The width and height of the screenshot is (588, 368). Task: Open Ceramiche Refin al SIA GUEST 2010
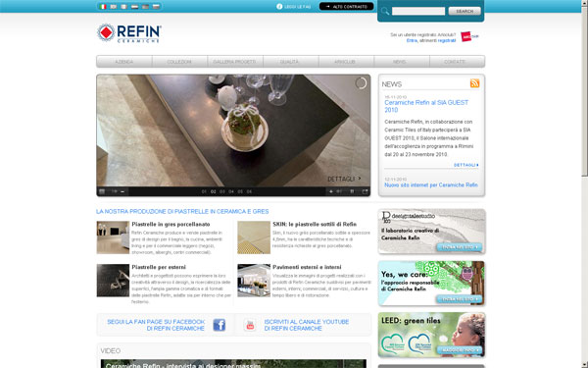coord(426,106)
